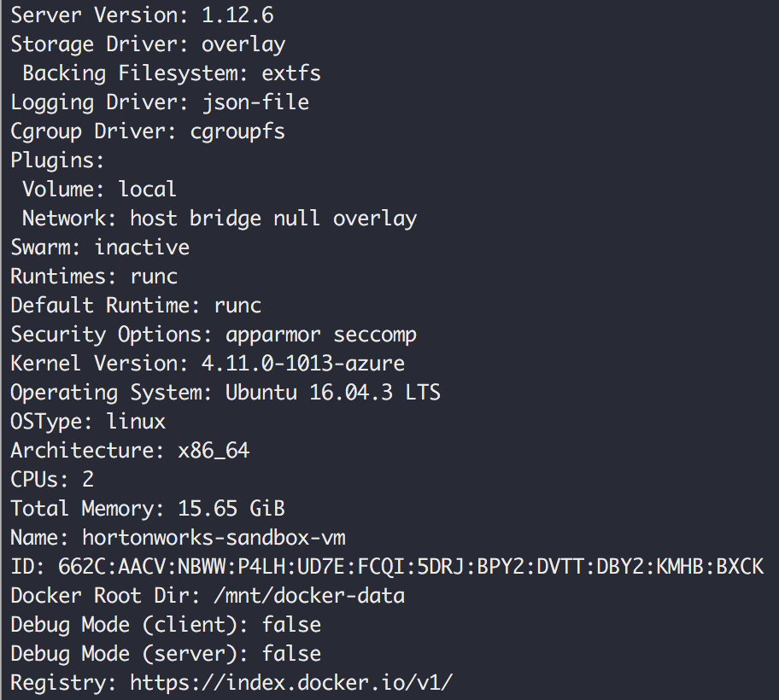
Task: Click the hostname hortonworks-sandbox-vm
Action: (x=214, y=538)
